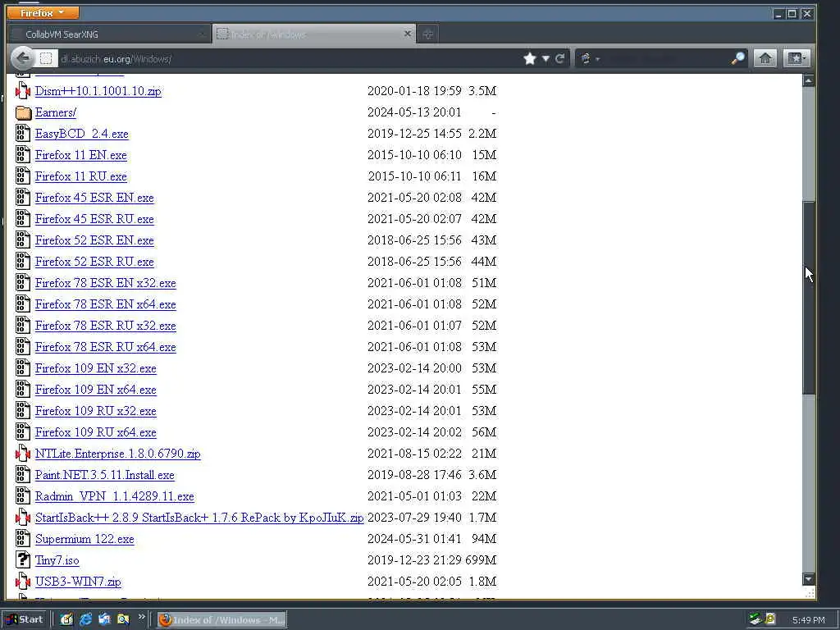Download Firefox 45 ESR EN.exe

tap(94, 198)
